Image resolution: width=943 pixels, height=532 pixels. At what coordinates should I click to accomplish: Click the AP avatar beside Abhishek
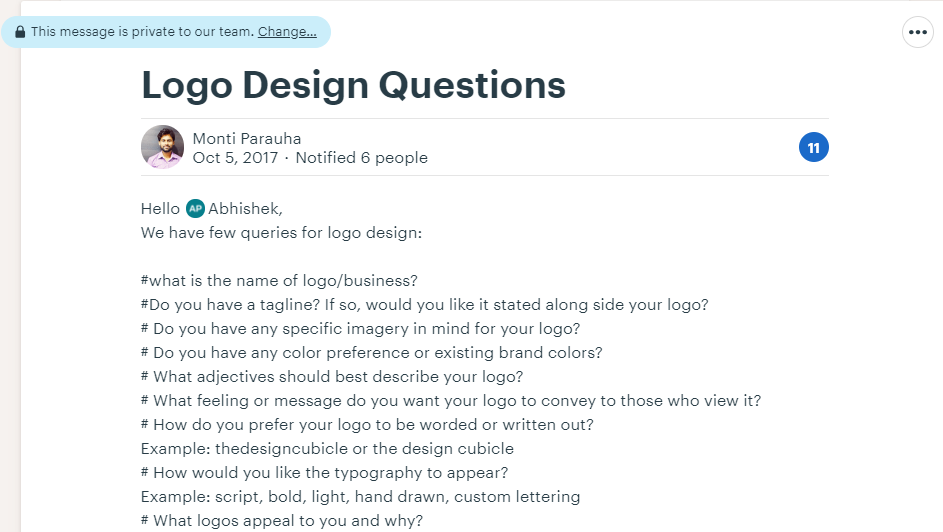(x=195, y=209)
